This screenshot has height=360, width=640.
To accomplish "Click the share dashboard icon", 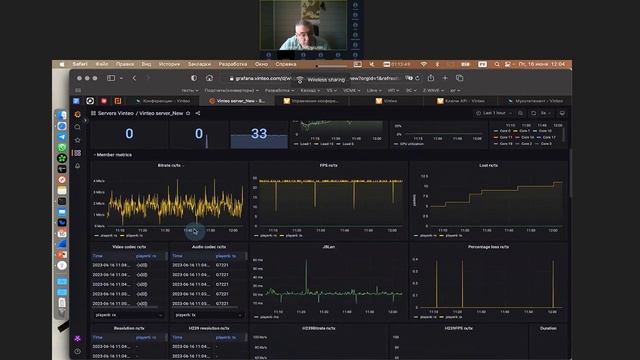I will point(198,113).
